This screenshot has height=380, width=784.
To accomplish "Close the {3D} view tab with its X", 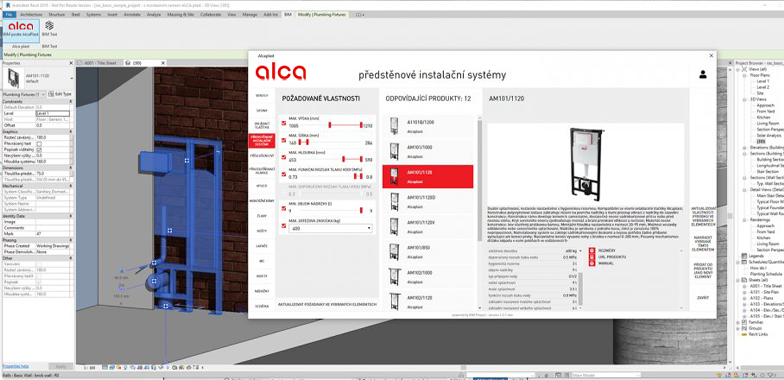I will tap(164, 63).
